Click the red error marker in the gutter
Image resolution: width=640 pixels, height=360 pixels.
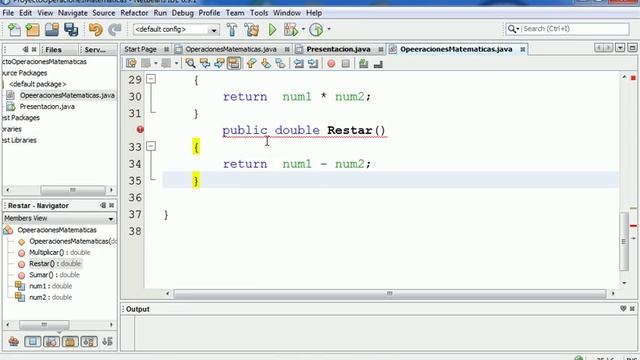[140, 130]
